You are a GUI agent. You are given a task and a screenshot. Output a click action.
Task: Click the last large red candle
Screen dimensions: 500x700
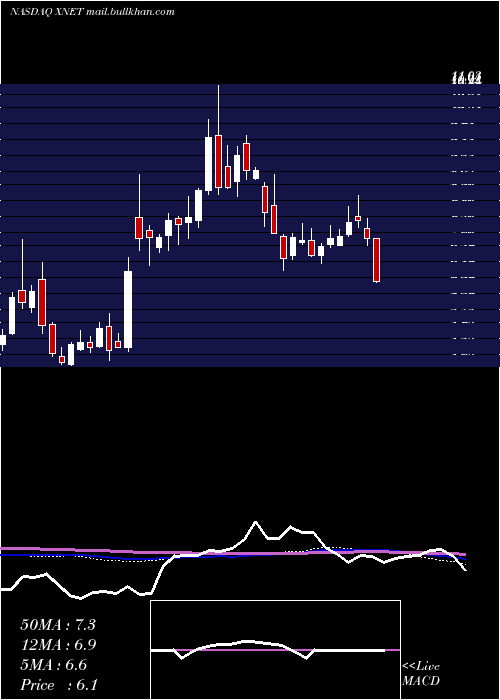tap(376, 260)
